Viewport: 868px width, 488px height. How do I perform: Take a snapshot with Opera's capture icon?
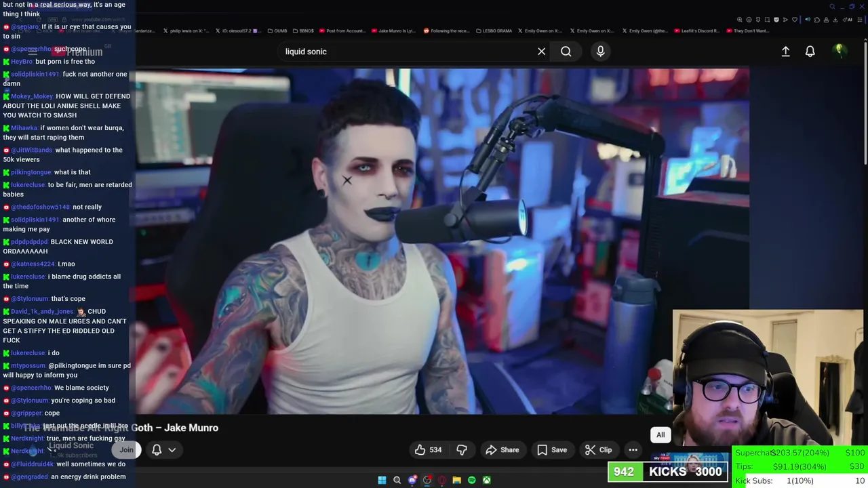pyautogui.click(x=767, y=20)
